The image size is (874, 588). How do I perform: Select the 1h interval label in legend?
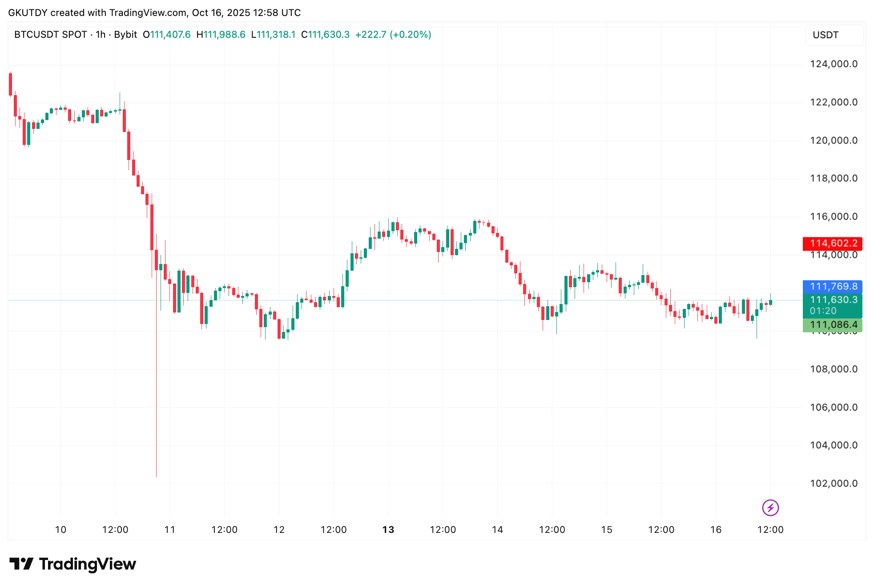(x=101, y=35)
